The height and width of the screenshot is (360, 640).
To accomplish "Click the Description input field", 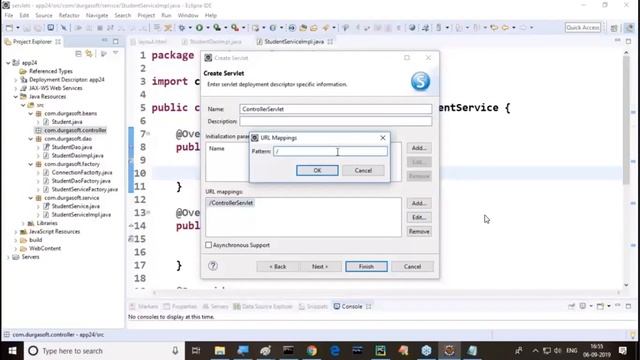I will [336, 121].
